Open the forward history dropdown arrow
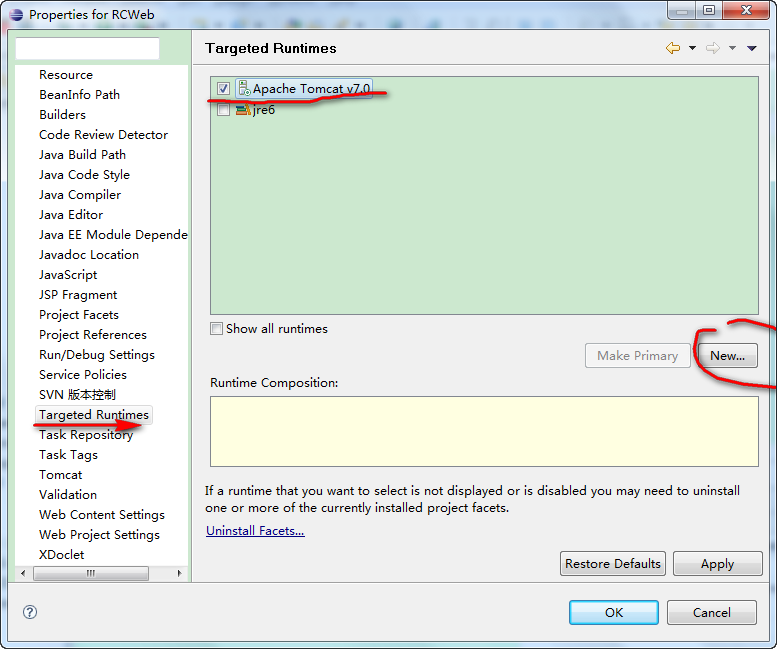The height and width of the screenshot is (649, 777). tap(732, 48)
